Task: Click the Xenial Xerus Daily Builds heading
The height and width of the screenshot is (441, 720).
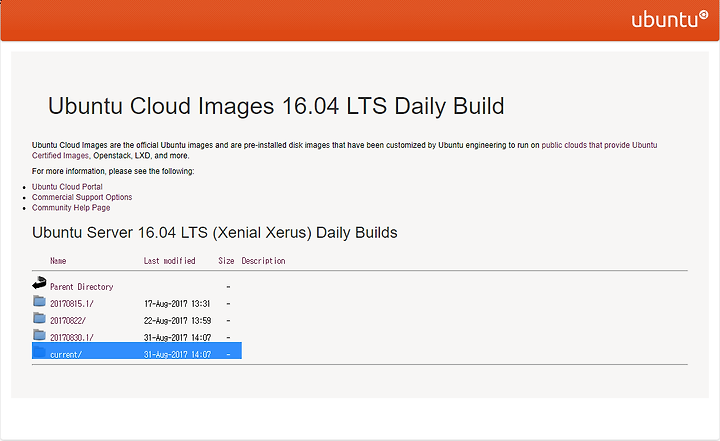Action: [x=214, y=233]
